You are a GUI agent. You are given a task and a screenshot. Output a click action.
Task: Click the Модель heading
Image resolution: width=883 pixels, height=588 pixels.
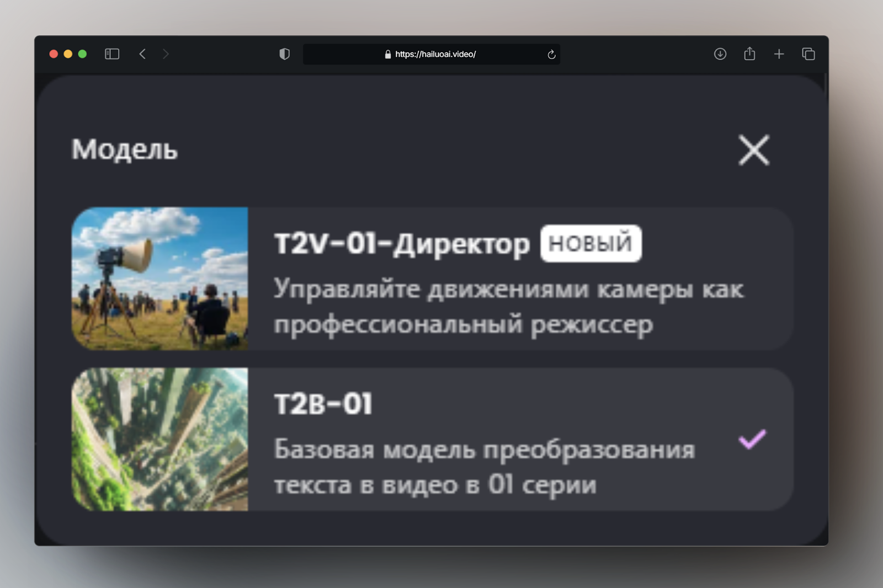[125, 149]
